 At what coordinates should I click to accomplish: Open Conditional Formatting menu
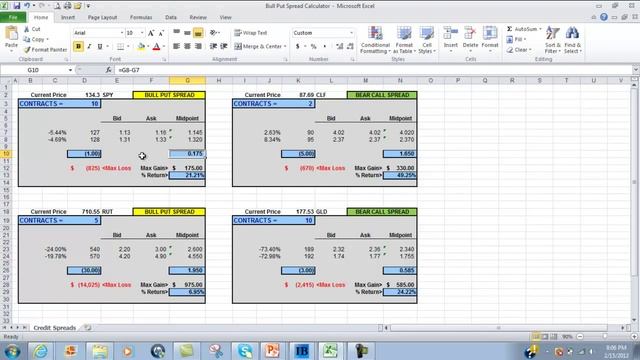click(x=375, y=40)
